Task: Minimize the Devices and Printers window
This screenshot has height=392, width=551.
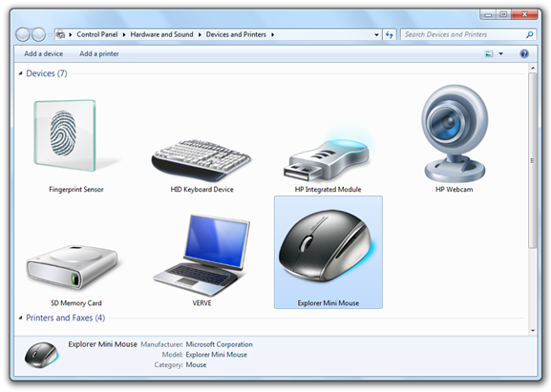Action: point(488,14)
